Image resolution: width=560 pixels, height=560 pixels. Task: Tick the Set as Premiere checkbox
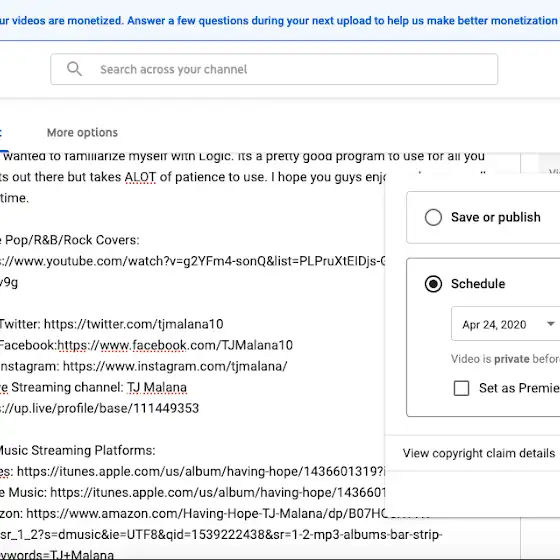pyautogui.click(x=461, y=388)
